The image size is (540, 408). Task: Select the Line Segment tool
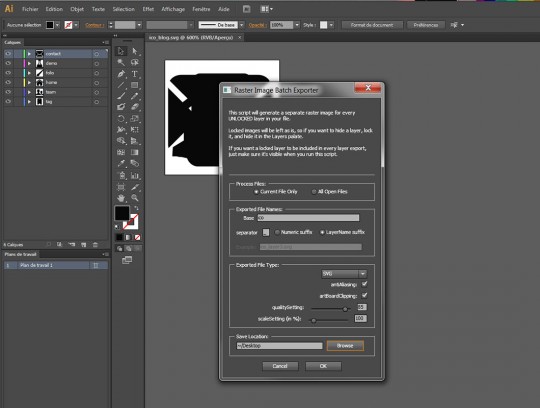(x=121, y=85)
